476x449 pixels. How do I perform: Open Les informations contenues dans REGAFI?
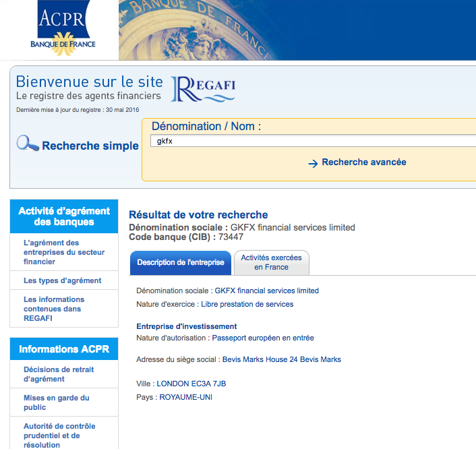(54, 309)
